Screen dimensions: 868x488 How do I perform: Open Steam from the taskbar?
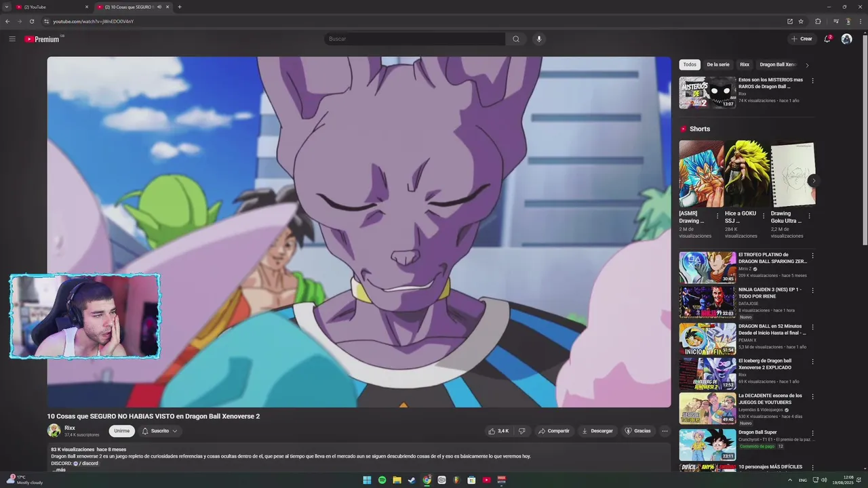pyautogui.click(x=412, y=480)
